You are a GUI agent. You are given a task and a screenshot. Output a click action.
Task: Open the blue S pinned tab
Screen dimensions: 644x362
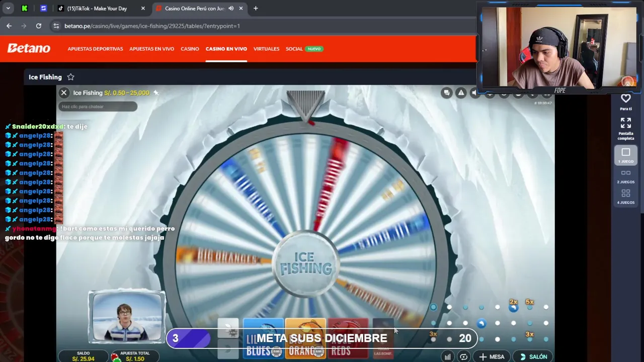[x=43, y=9]
